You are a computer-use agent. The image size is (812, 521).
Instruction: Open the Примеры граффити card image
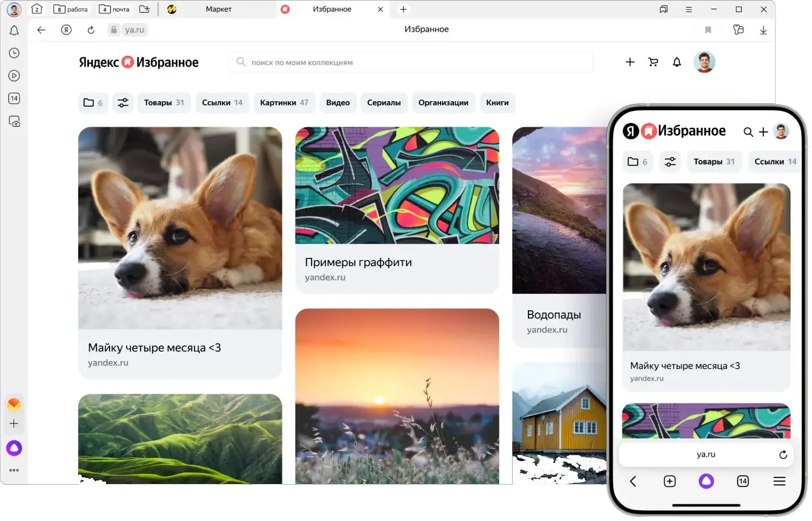397,185
